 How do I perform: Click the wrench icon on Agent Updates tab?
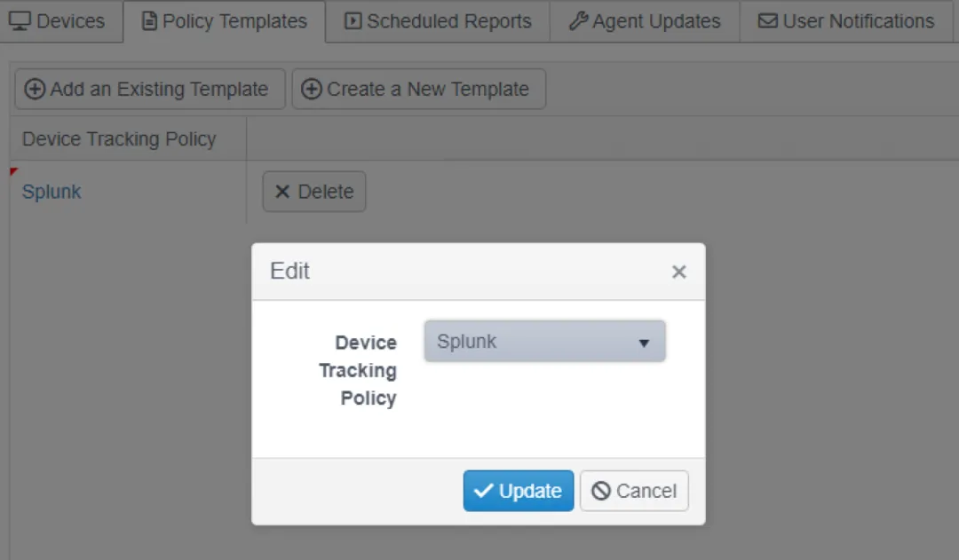[x=578, y=20]
